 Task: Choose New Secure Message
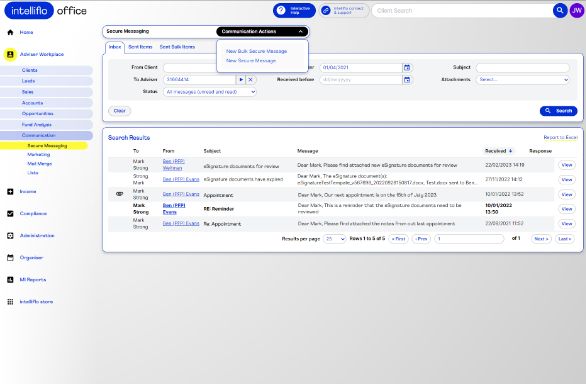click(x=251, y=61)
